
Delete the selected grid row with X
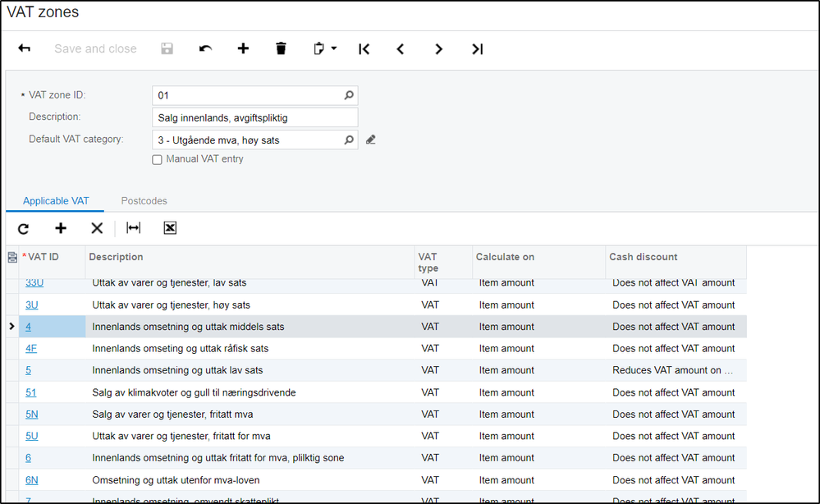[97, 228]
